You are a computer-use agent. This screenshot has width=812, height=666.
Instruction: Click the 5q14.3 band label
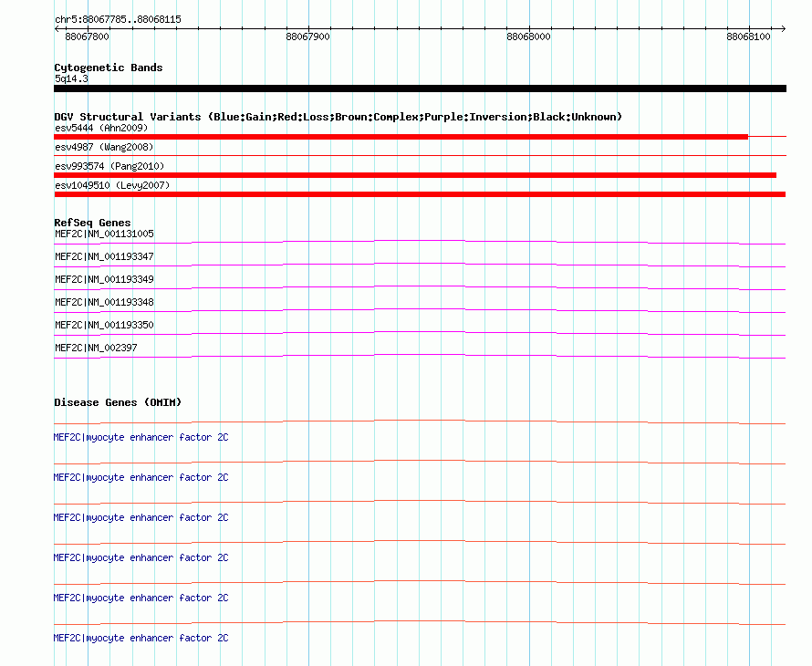[x=71, y=78]
